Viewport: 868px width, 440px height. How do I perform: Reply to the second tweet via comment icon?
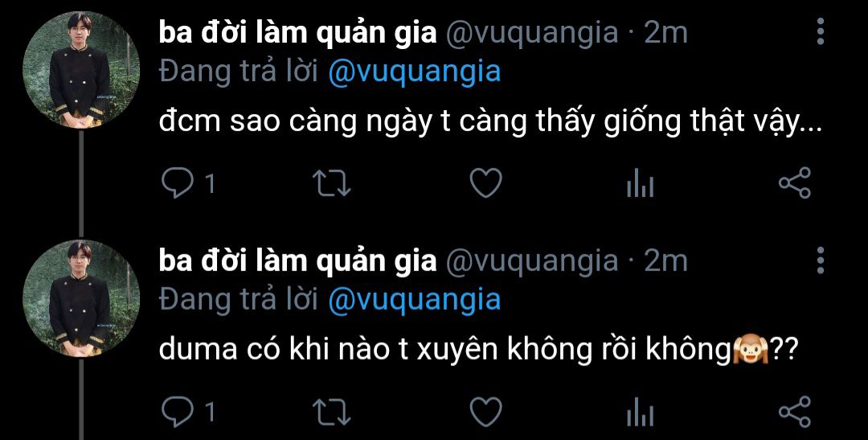click(177, 413)
